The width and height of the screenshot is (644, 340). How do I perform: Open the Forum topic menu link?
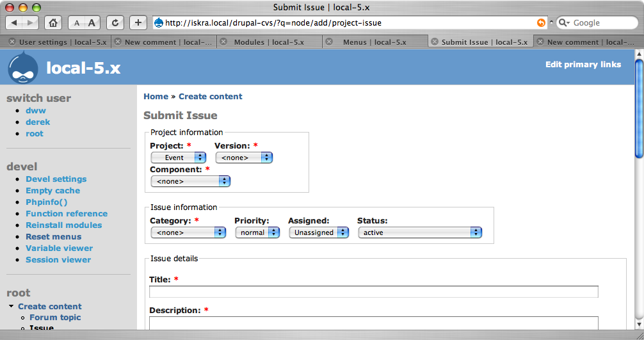[55, 318]
